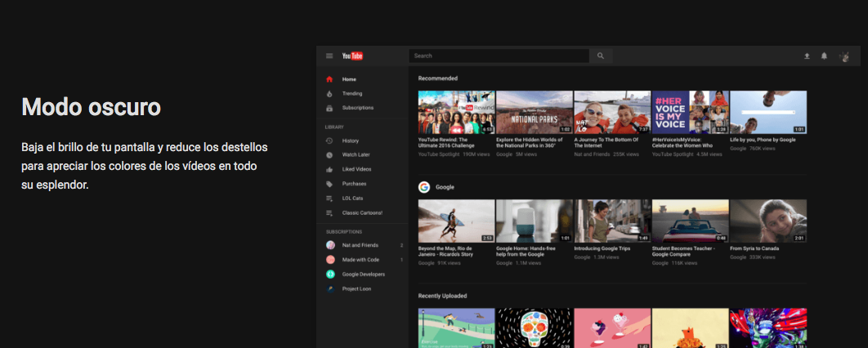
Task: Open the National Parks video thumbnail
Action: tap(535, 112)
